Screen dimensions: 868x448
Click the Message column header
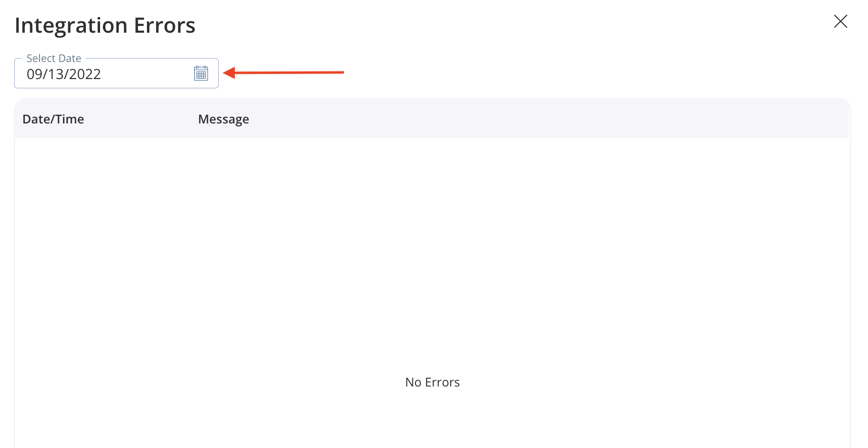(224, 119)
